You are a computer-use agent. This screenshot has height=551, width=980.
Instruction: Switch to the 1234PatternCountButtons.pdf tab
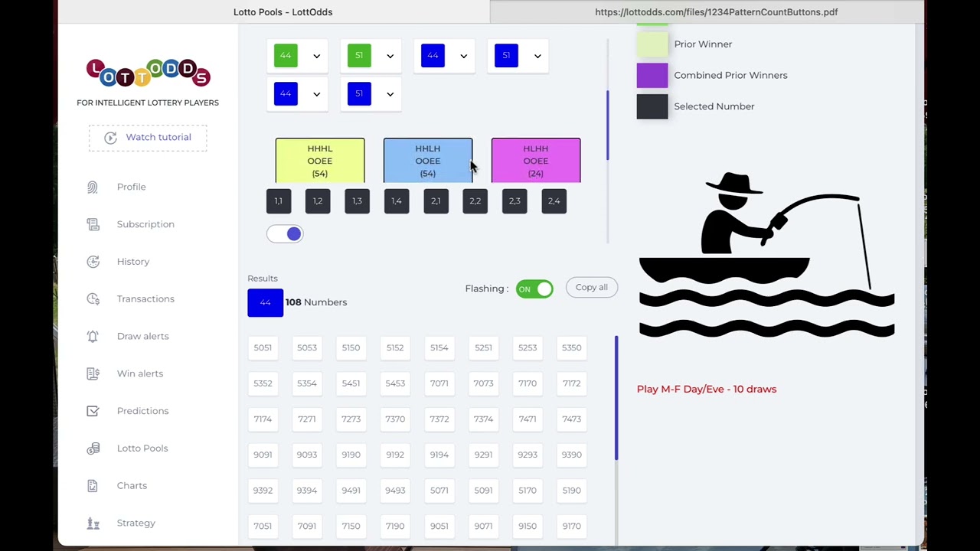pos(716,11)
